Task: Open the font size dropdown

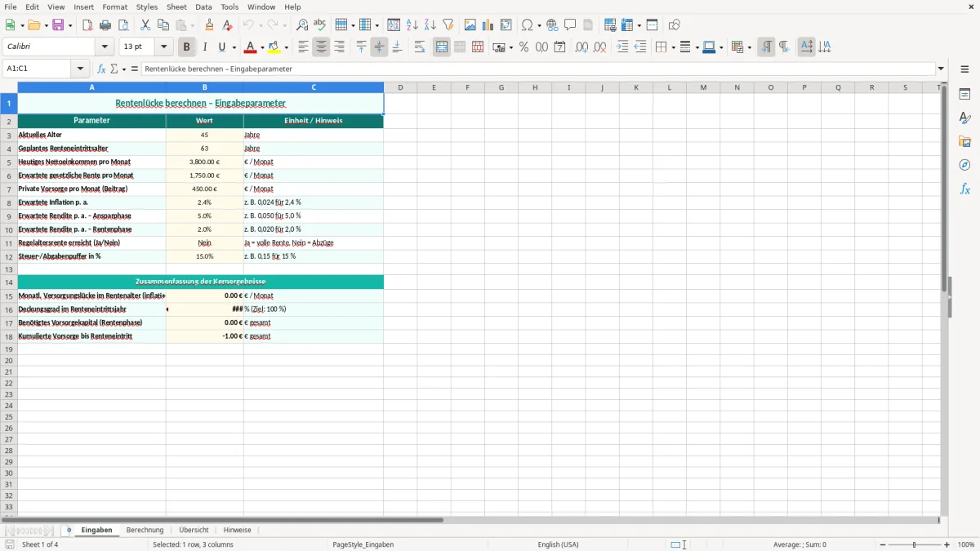Action: [163, 47]
